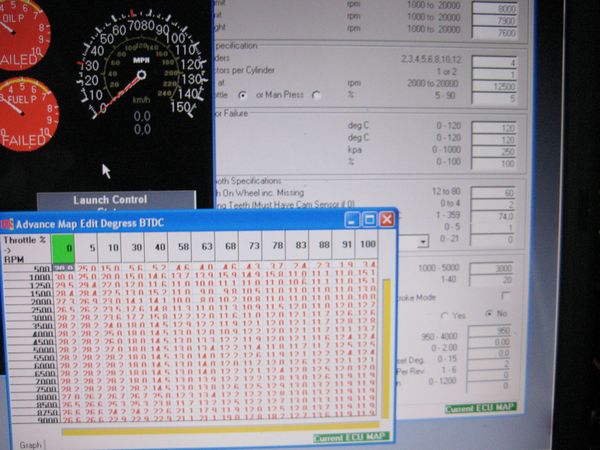The image size is (600, 450).
Task: Click Current ECU MAP label in background window
Action: [x=481, y=408]
